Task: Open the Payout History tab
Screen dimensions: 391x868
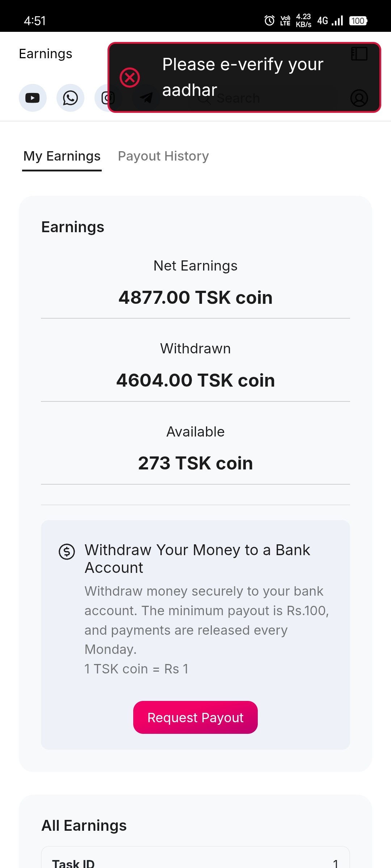Action: [163, 156]
